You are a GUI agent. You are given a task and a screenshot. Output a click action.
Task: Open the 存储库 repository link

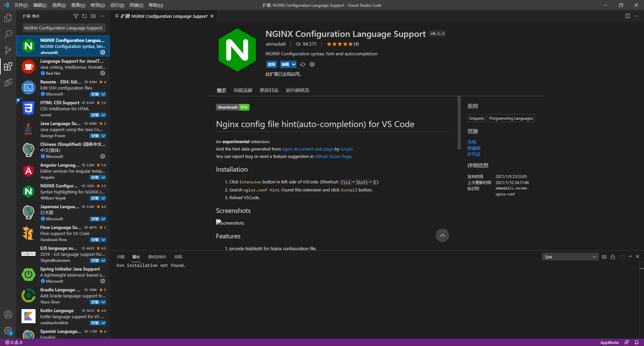474,148
